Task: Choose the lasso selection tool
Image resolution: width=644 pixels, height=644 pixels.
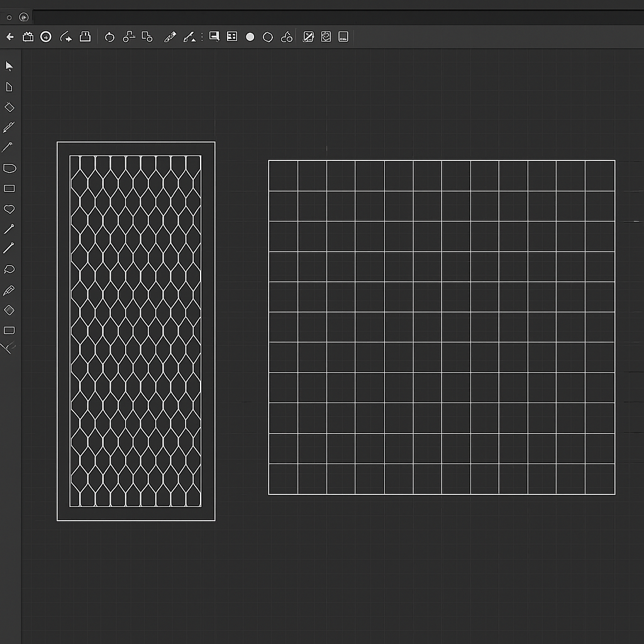Action: [x=9, y=269]
